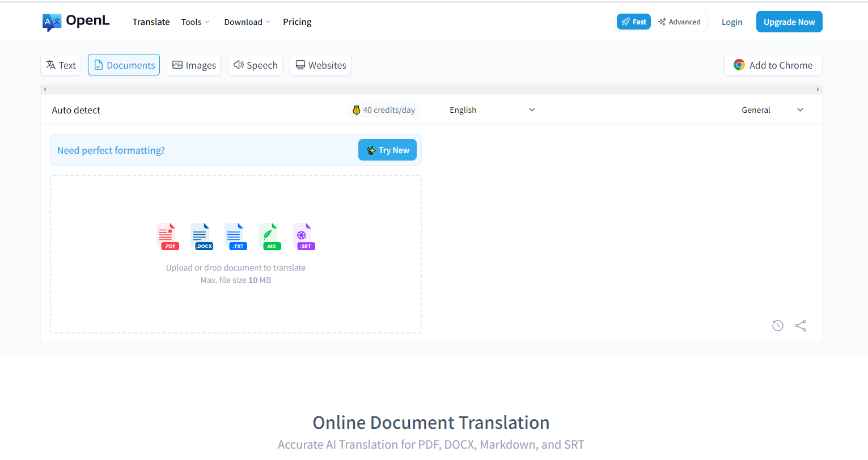Expand the Tools menu

tap(195, 22)
